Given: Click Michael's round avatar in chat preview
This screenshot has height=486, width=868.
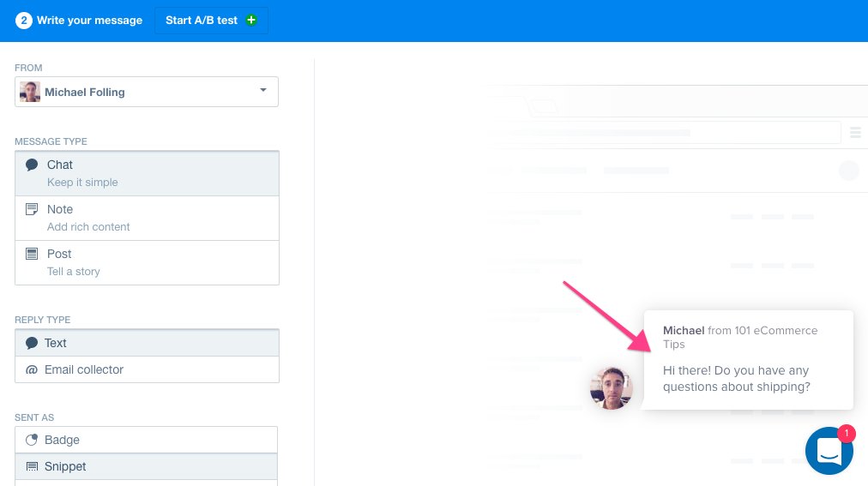Looking at the screenshot, I should [x=612, y=388].
